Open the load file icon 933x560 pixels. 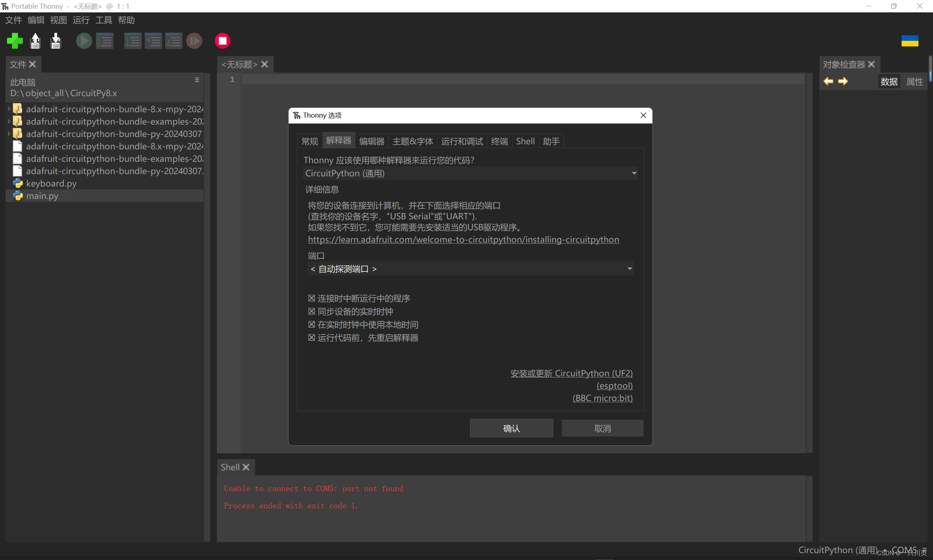point(35,40)
